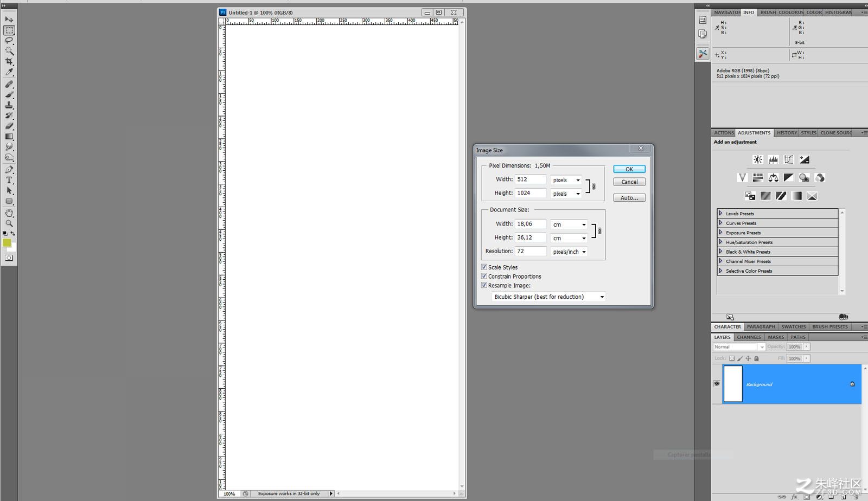Switch to the Channels tab
The width and height of the screenshot is (868, 501).
pos(749,337)
